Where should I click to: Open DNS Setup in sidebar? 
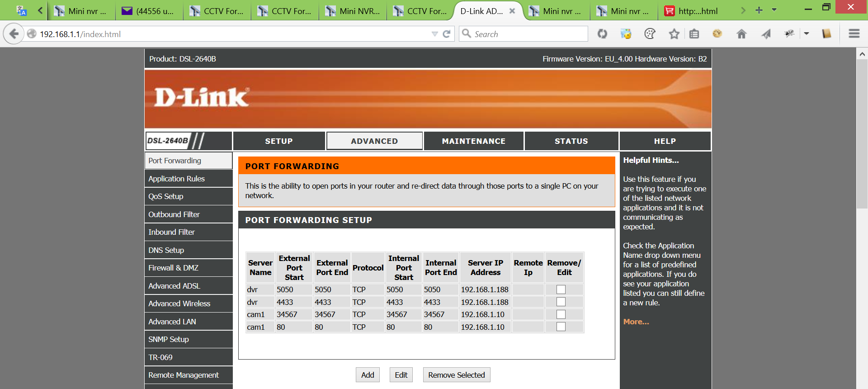pyautogui.click(x=189, y=250)
